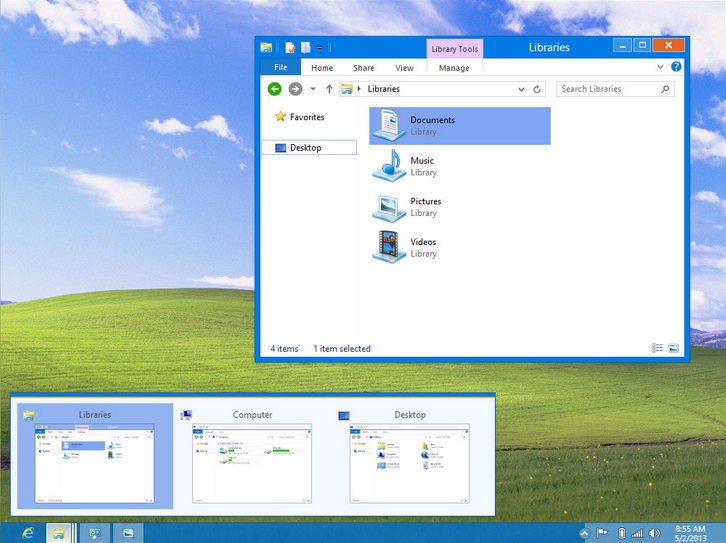Click the '1 item selected' status text

pos(342,349)
